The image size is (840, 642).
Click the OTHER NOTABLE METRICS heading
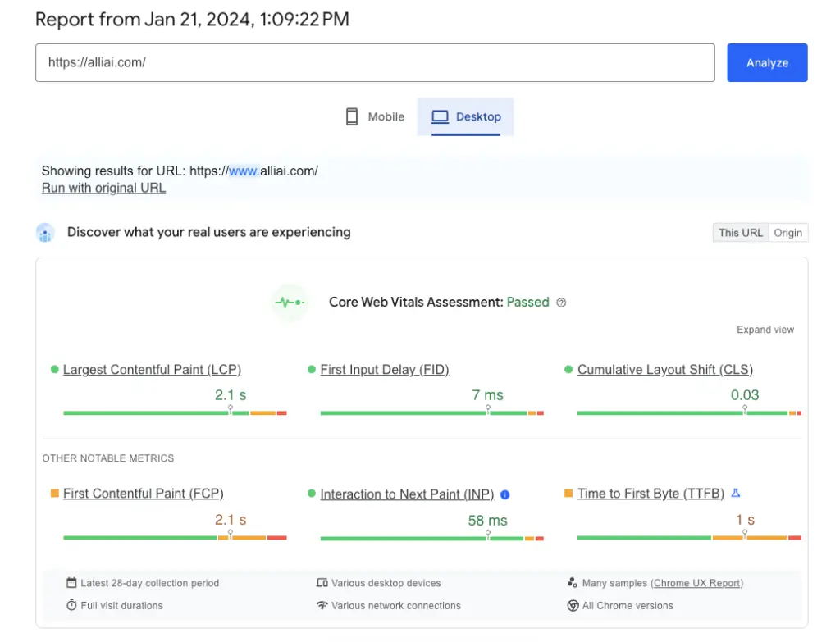click(108, 458)
